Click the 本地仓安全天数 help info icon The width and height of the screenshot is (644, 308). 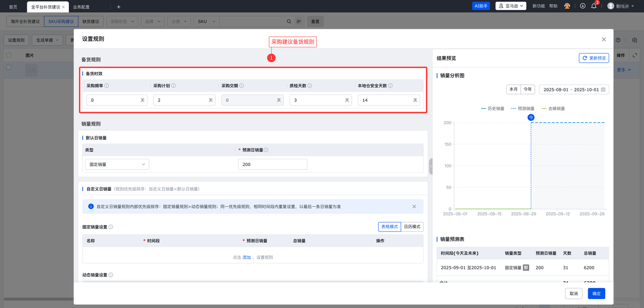coord(390,86)
